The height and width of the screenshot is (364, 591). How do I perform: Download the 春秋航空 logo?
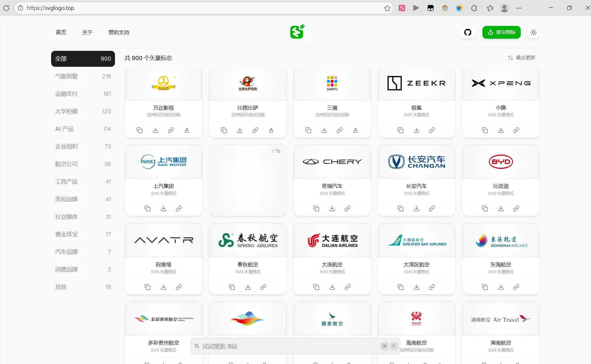point(248,287)
